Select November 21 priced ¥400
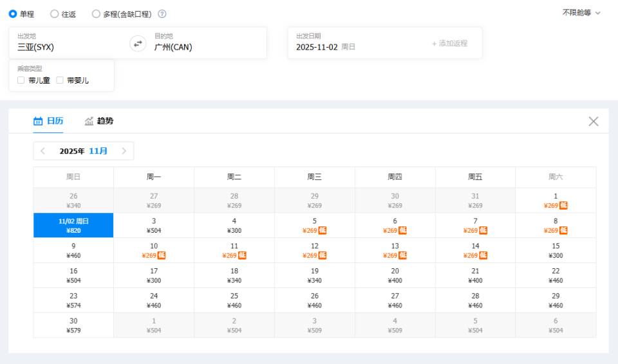618x364 pixels. (x=475, y=275)
